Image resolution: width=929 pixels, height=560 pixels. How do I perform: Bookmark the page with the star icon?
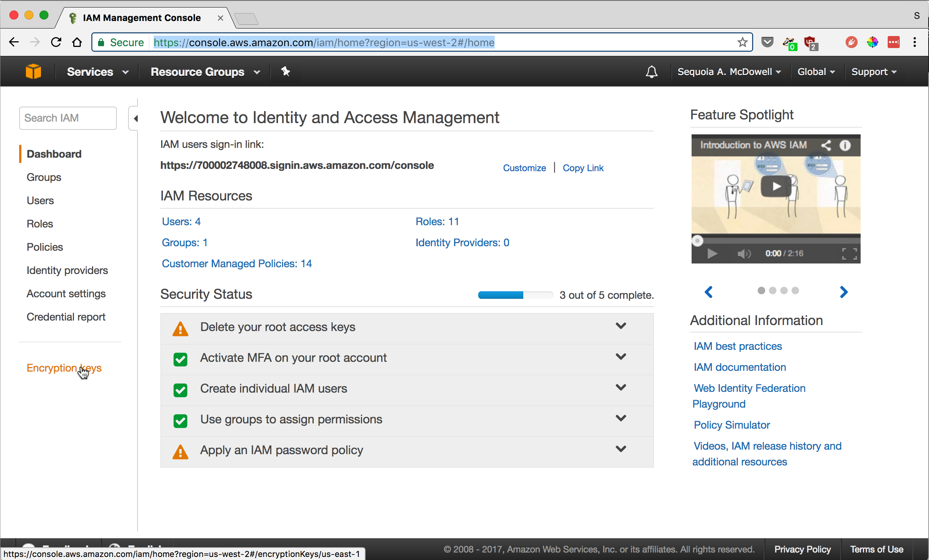(742, 42)
